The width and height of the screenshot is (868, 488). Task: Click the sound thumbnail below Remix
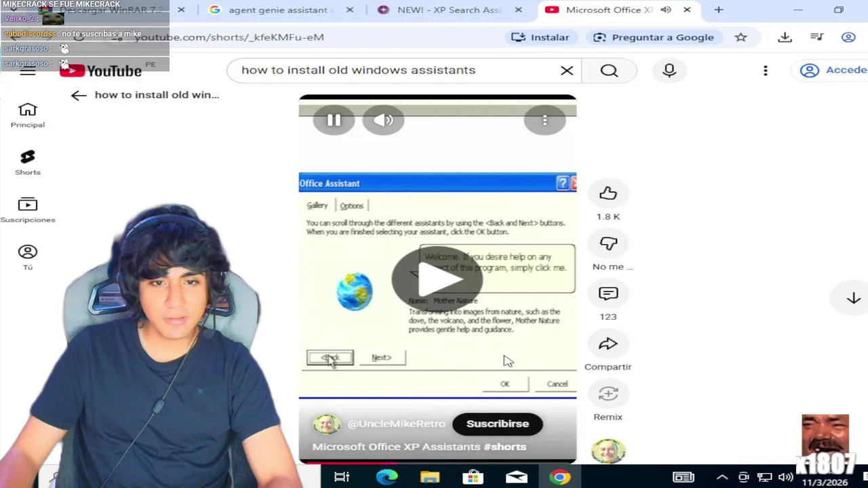click(608, 451)
